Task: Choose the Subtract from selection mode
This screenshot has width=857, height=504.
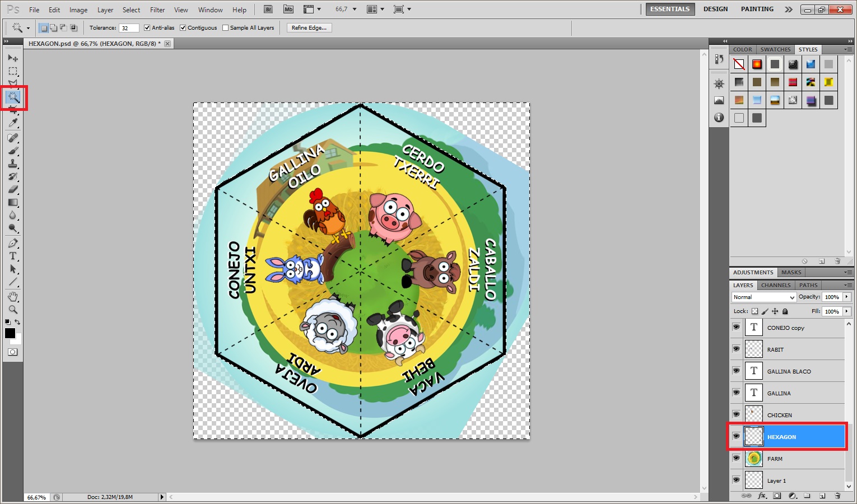Action: point(63,27)
